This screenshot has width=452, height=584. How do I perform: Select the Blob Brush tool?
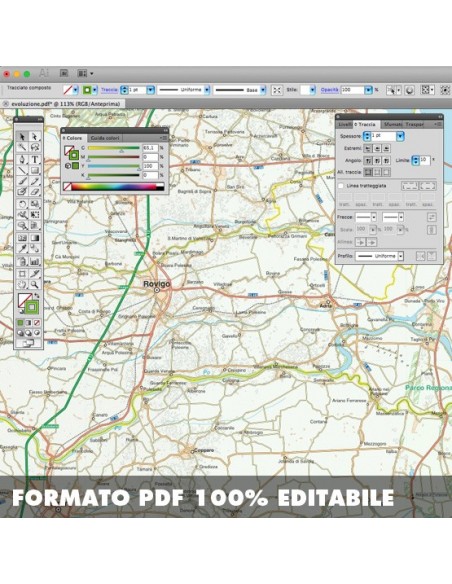(x=22, y=192)
